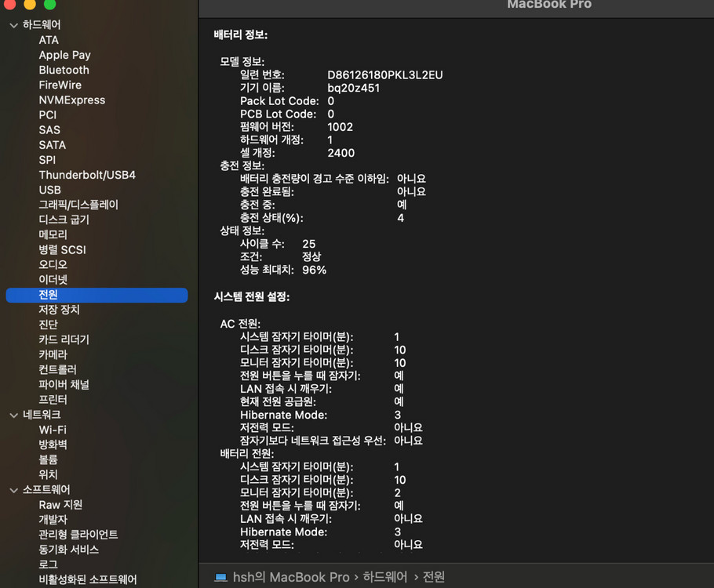Select 병렬 SCSI item
The height and width of the screenshot is (588, 714).
pos(62,250)
